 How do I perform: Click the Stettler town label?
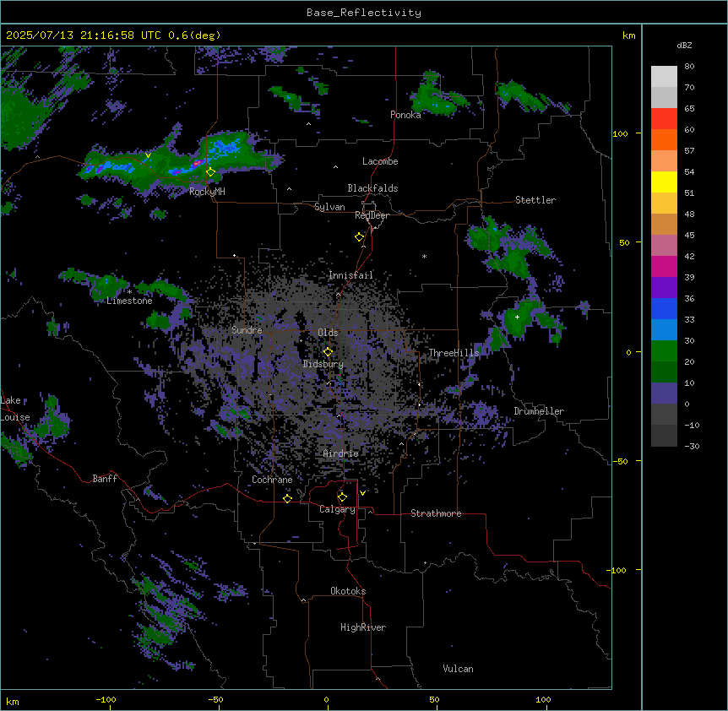tap(535, 200)
